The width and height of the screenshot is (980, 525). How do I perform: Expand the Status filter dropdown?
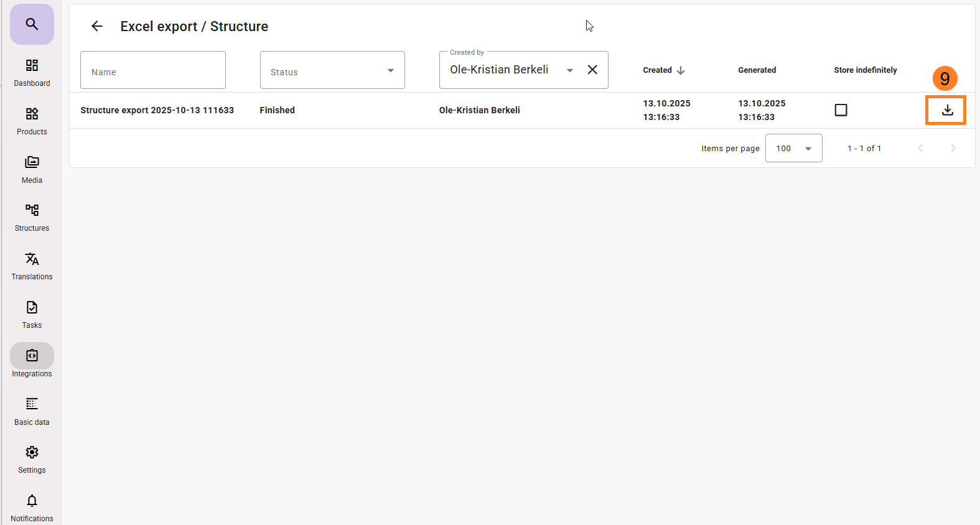click(390, 71)
